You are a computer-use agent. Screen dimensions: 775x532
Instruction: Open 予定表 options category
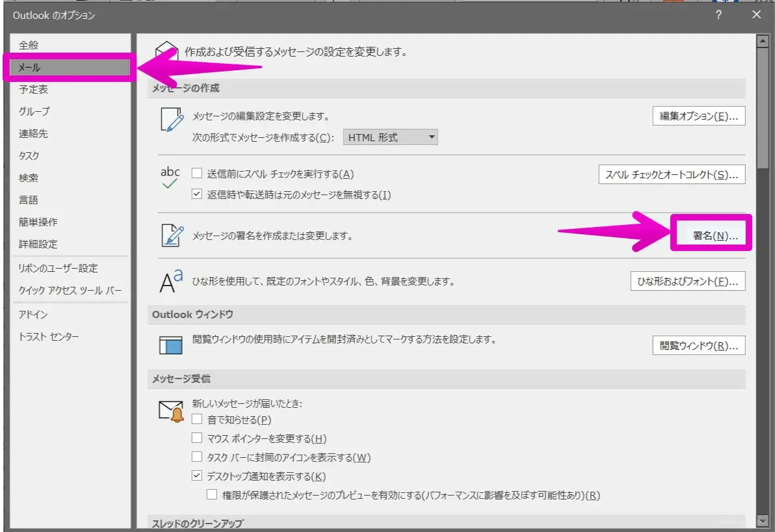click(x=70, y=89)
